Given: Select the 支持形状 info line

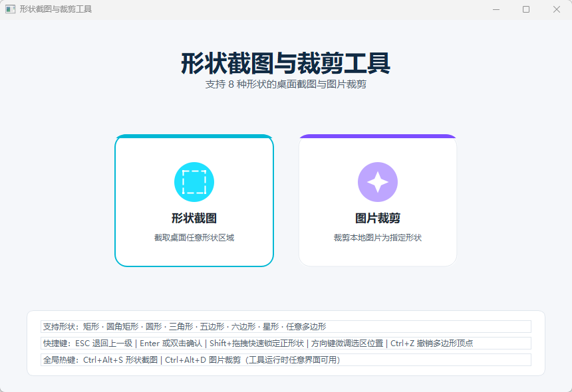Looking at the screenshot, I should click(285, 326).
